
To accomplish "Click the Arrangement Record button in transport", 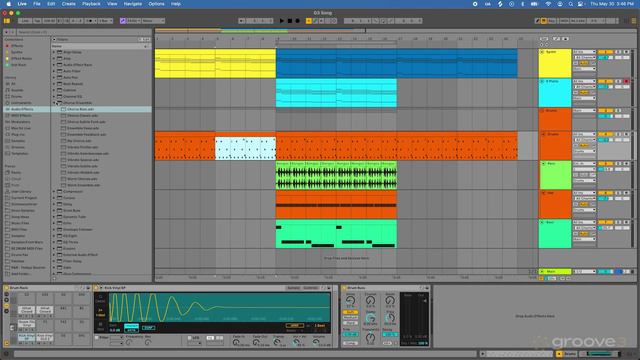I will 297,21.
